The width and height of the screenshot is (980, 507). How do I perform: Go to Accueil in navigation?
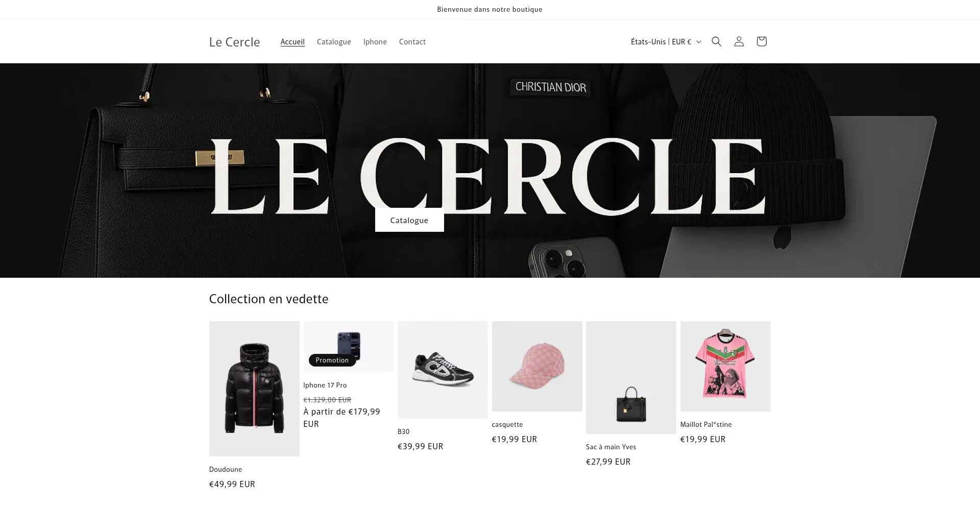point(292,42)
